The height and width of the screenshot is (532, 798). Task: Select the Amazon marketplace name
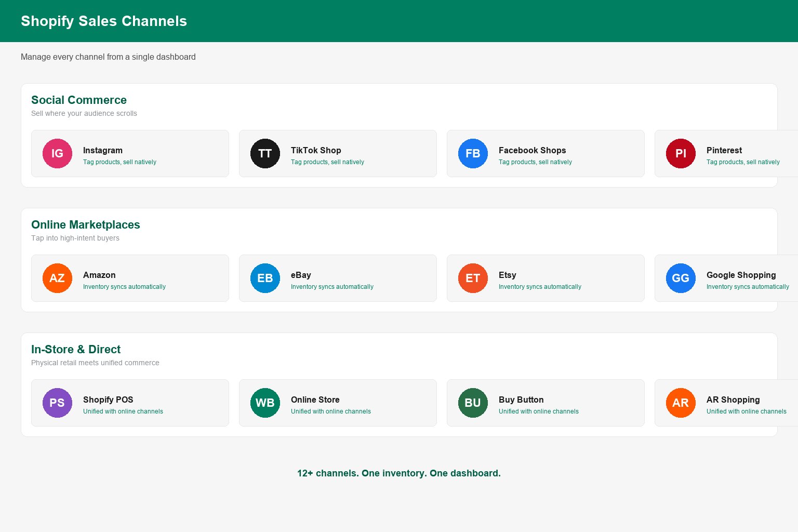99,275
